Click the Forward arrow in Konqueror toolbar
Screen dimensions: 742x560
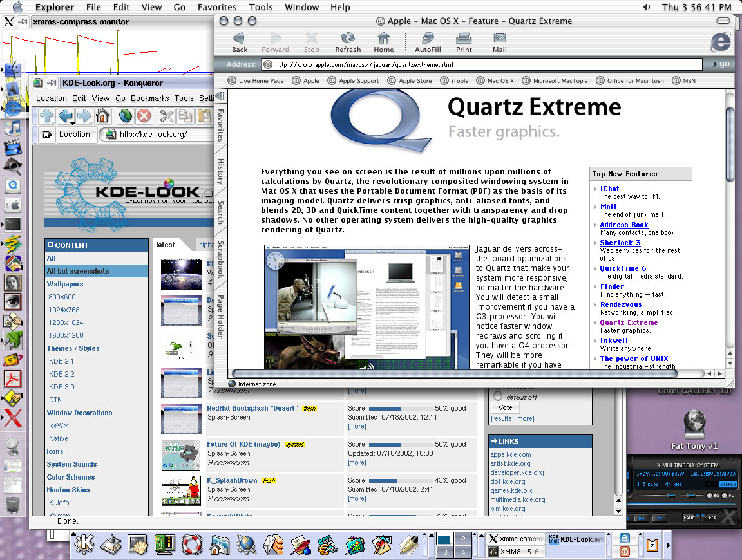click(84, 115)
